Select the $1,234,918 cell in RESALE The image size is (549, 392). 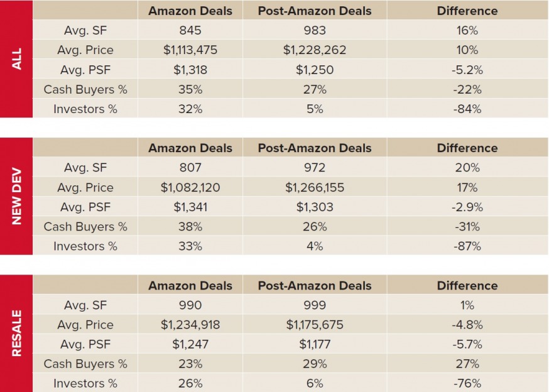[190, 325]
